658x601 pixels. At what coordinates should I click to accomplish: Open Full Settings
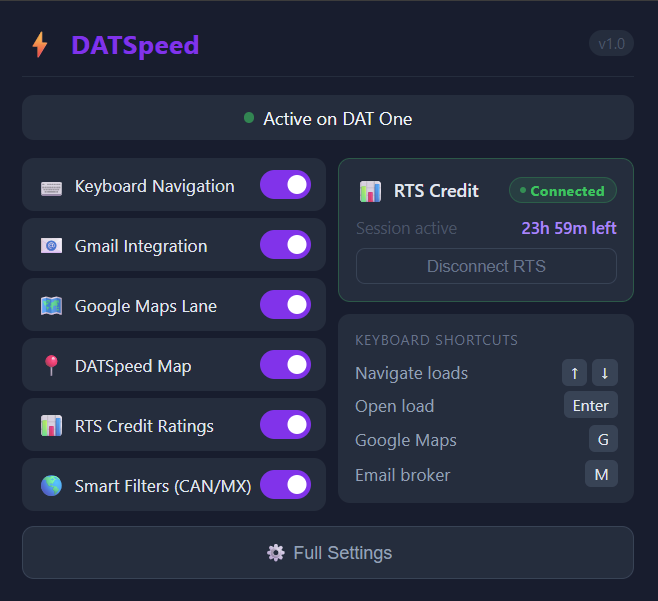point(328,553)
